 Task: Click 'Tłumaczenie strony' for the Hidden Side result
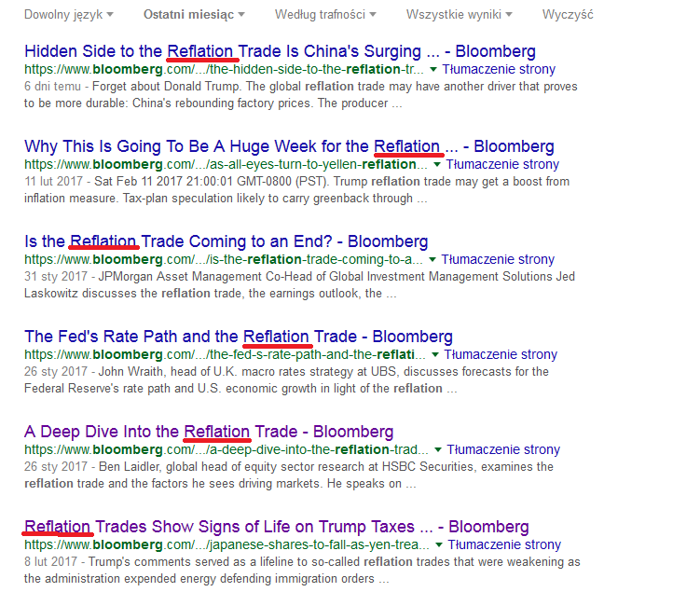(499, 70)
